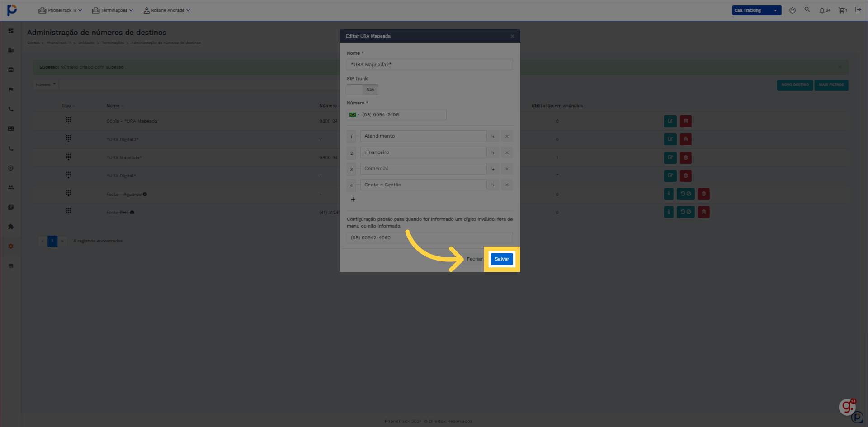Open the Call Tracking product selector

click(756, 10)
